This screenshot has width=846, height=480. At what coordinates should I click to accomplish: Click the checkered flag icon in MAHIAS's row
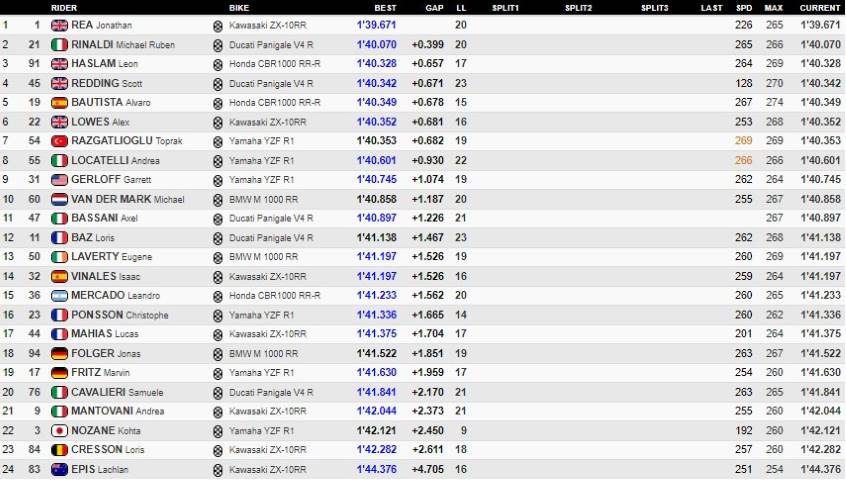pyautogui.click(x=218, y=335)
